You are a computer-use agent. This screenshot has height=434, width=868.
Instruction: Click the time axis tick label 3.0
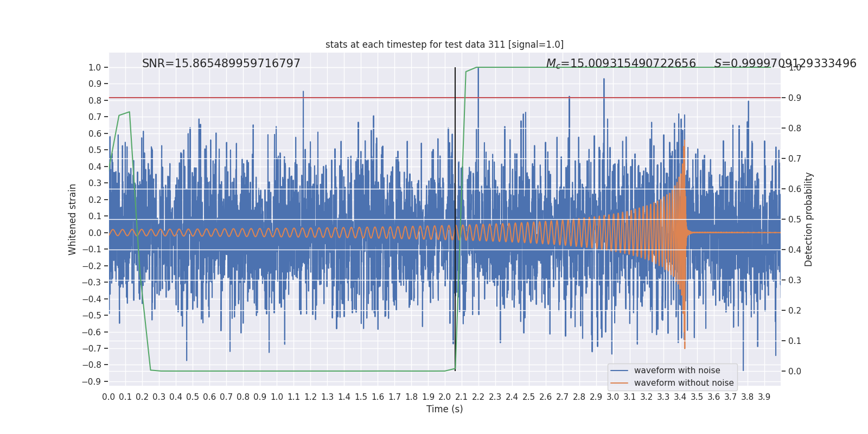[x=613, y=397]
